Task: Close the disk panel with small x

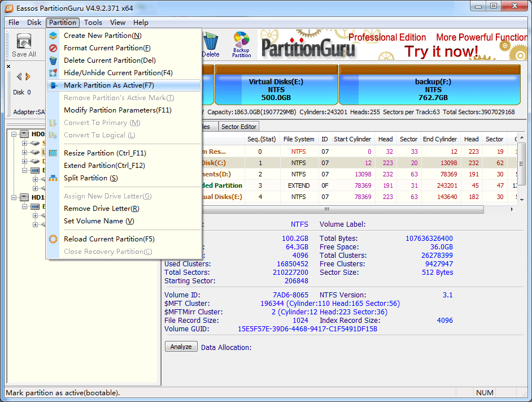Action: coord(8,66)
